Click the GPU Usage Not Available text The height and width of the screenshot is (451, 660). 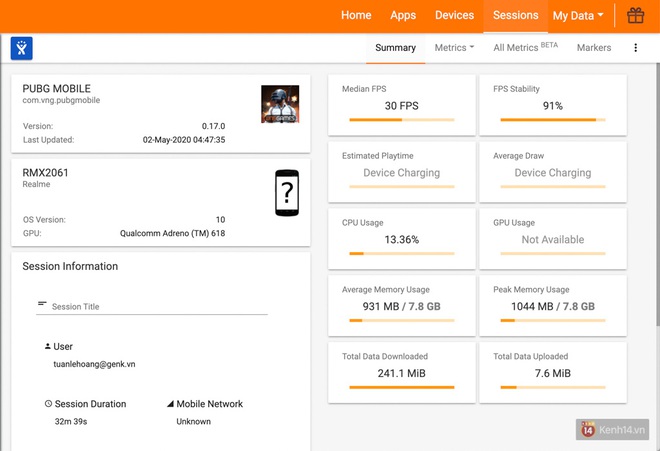click(x=553, y=240)
